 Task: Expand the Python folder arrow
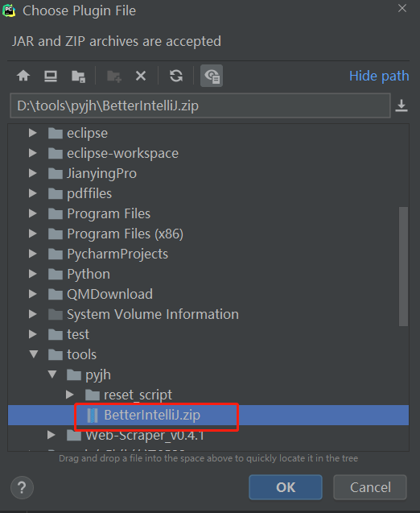pyautogui.click(x=33, y=274)
